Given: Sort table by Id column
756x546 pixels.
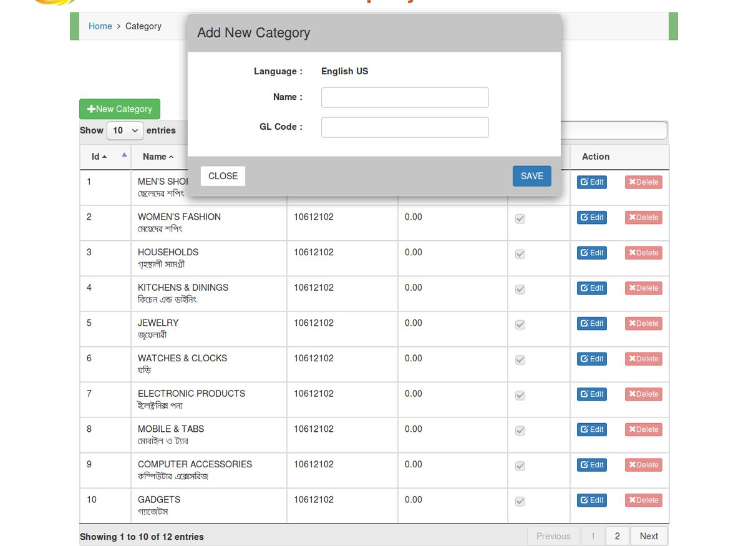Looking at the screenshot, I should coord(99,157).
